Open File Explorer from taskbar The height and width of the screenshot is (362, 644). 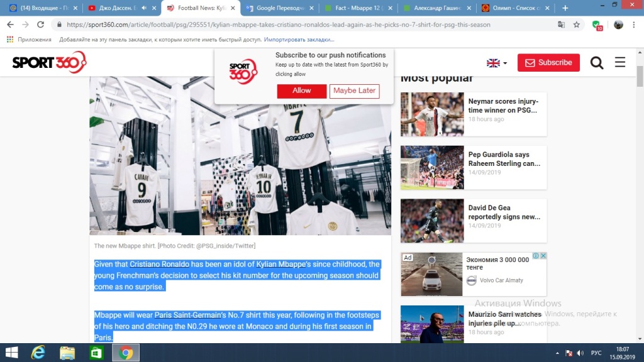pos(67,353)
